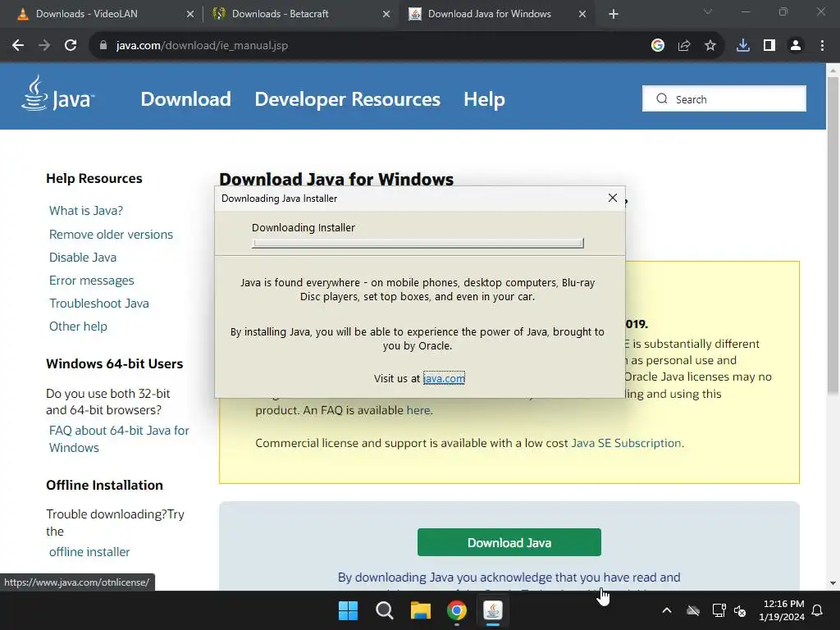
Task: Open the Google lens icon in address bar
Action: tap(658, 46)
